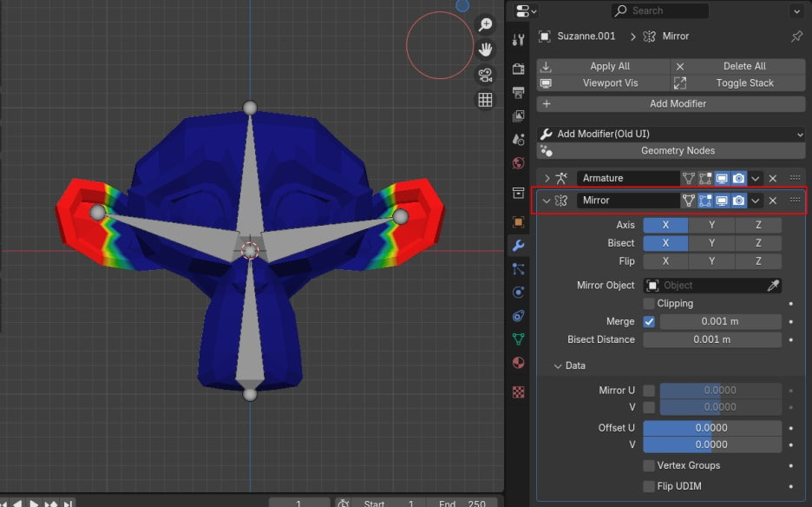Enable the Vertex Groups checkbox

[x=649, y=465]
